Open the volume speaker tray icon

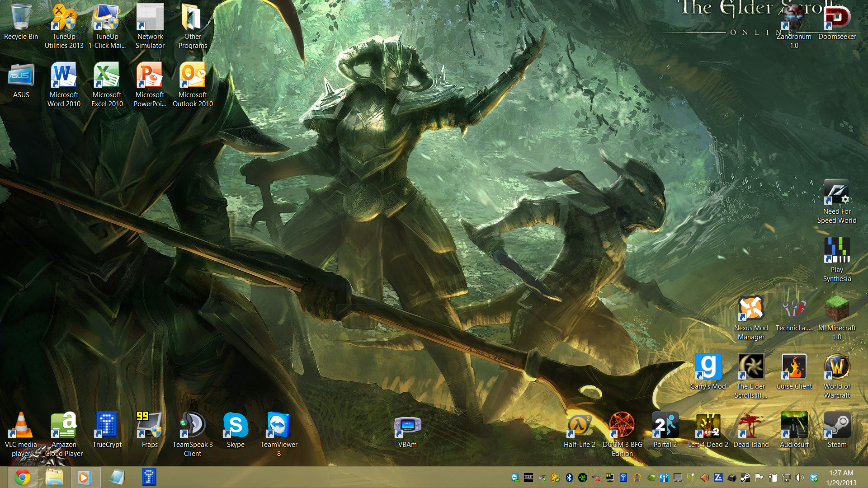pyautogui.click(x=800, y=478)
